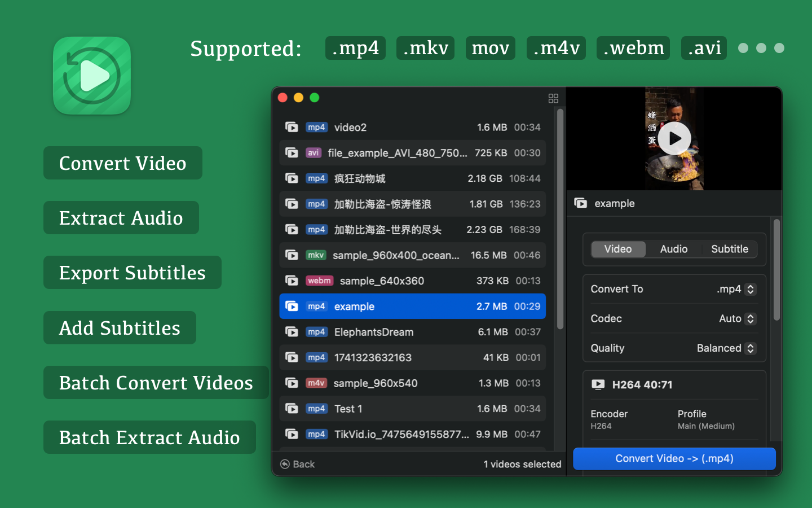Click Convert Video -> (.mp4) button
The image size is (812, 508).
674,458
